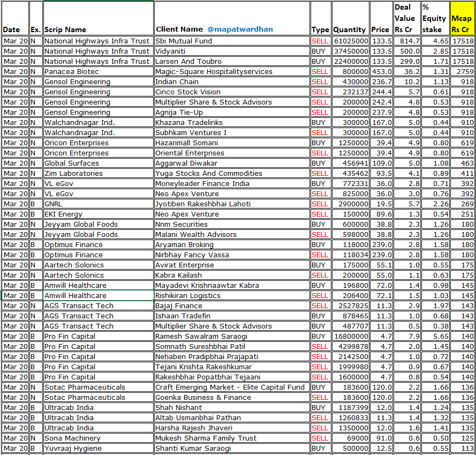Click the Sona Machinery scrip cell
476x455 pixels.
99,438
